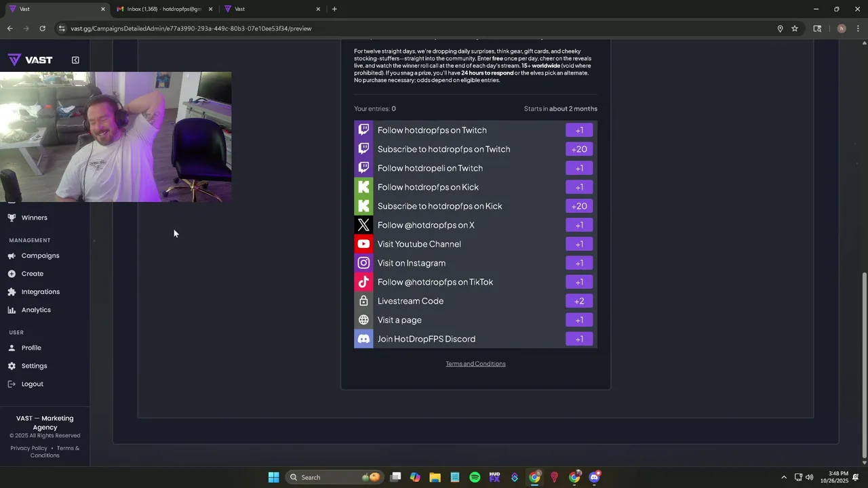Click the VAST logo in the sidebar
This screenshot has height=488, width=868.
click(x=30, y=60)
